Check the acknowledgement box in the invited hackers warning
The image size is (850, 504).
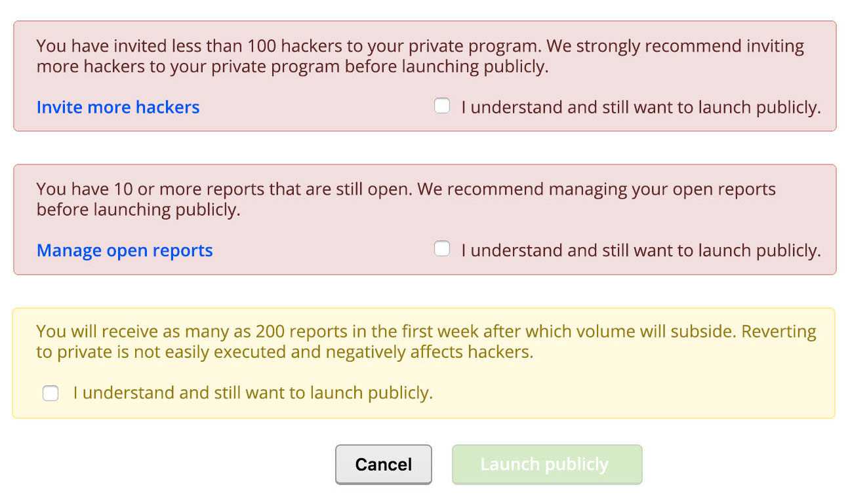tap(442, 106)
